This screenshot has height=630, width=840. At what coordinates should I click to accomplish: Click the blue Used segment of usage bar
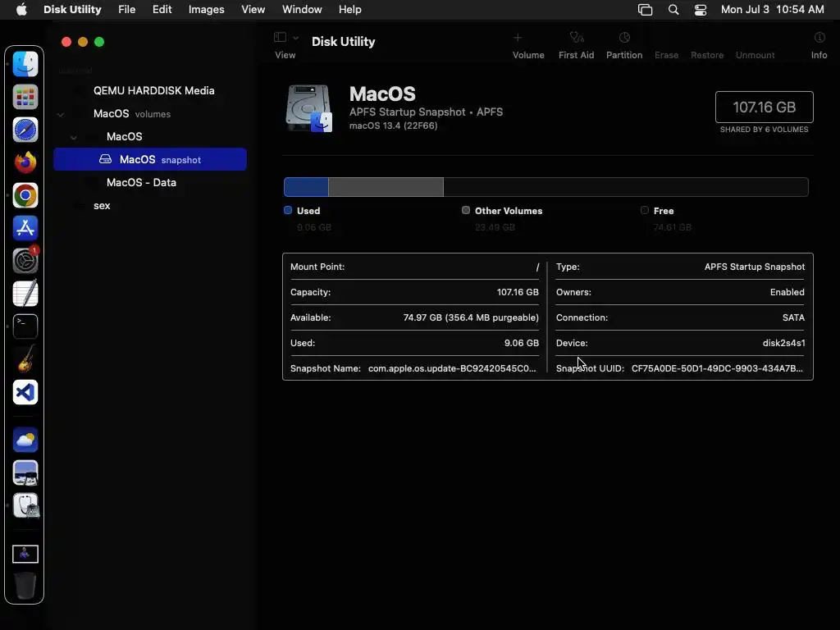click(x=306, y=187)
